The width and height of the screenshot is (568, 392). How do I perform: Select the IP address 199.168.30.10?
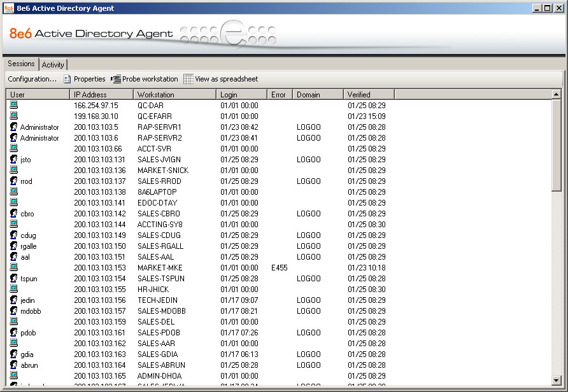click(96, 116)
